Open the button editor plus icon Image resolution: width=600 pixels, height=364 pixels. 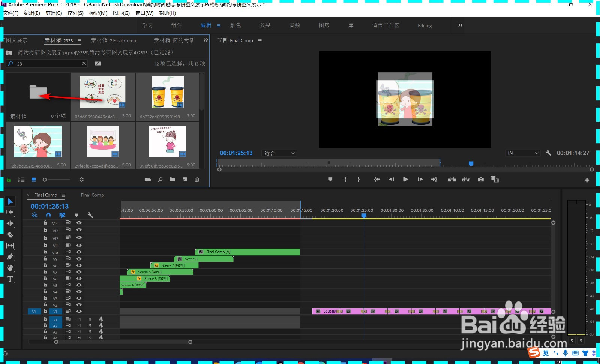coord(587,180)
